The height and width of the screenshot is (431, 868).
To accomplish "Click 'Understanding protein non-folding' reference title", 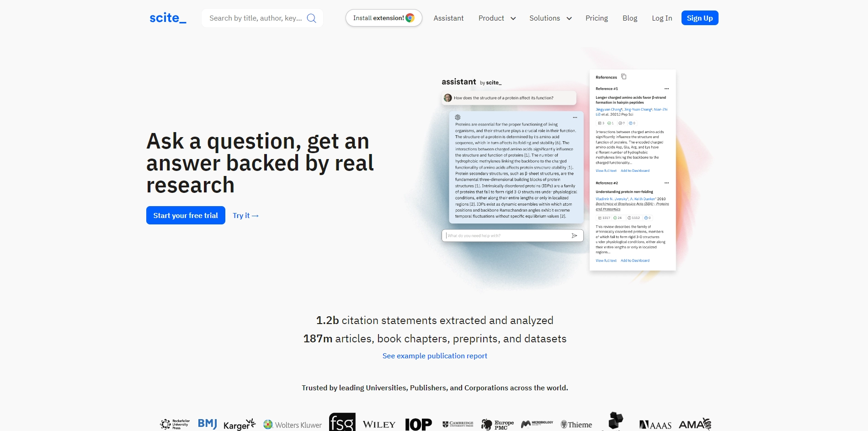I will click(624, 192).
